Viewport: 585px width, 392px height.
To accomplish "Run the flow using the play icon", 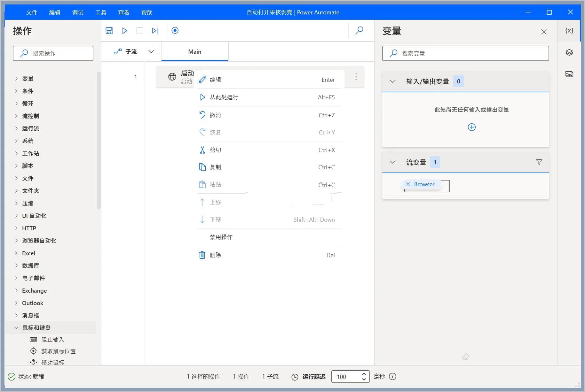I will point(124,30).
